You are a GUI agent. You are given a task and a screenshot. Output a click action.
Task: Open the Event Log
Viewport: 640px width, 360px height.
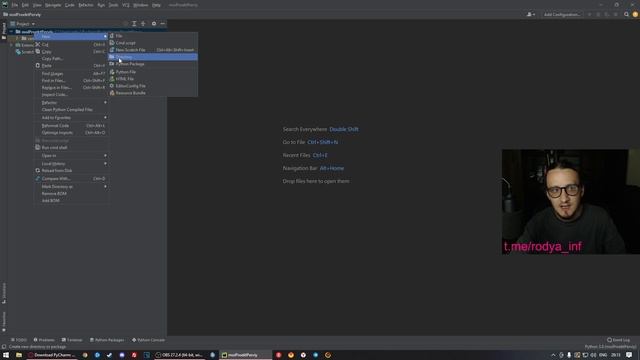click(x=619, y=340)
